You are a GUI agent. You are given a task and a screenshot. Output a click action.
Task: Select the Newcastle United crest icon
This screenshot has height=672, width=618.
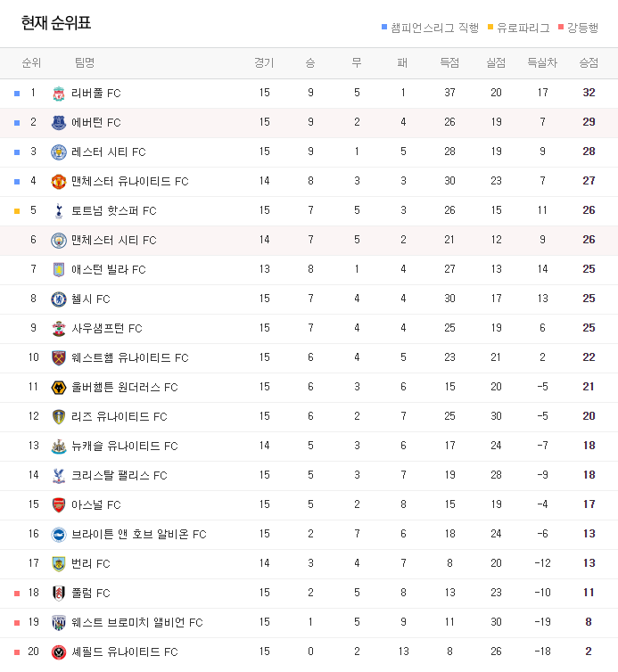click(x=59, y=447)
